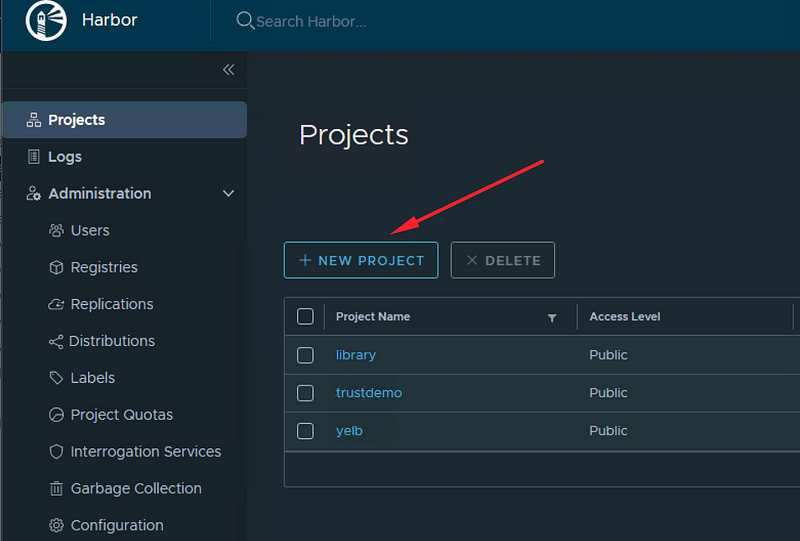Click the Project Quotas gauge icon
The width and height of the screenshot is (800, 541).
[56, 415]
